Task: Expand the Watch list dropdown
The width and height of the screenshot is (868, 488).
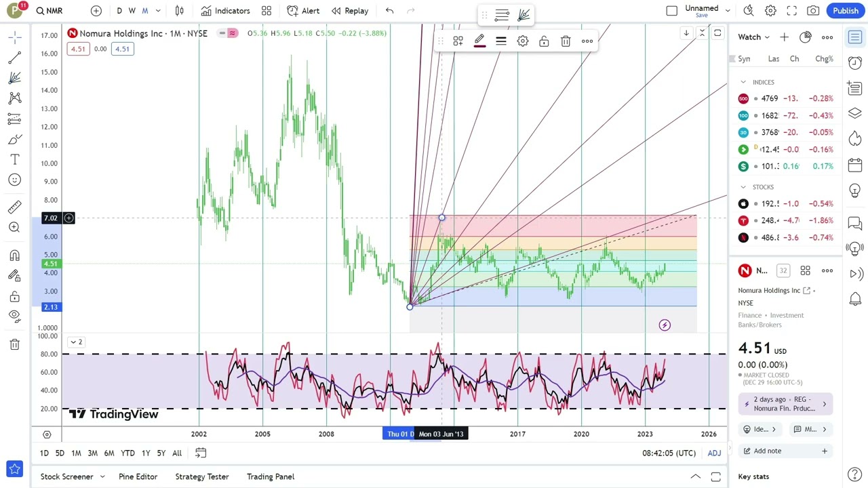Action: [x=754, y=37]
